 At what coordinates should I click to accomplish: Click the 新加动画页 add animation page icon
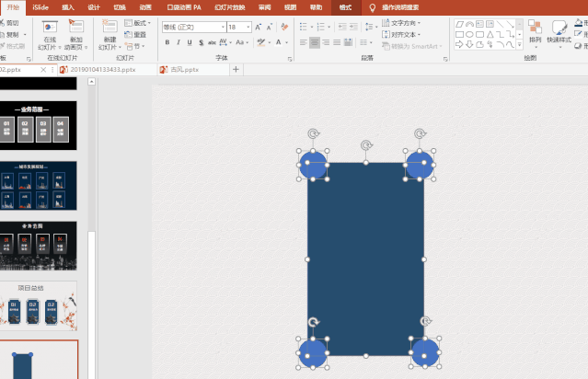tap(76, 27)
